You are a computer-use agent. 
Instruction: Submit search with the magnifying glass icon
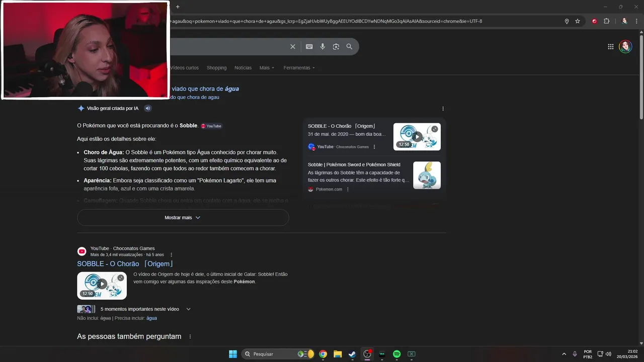coord(349,46)
